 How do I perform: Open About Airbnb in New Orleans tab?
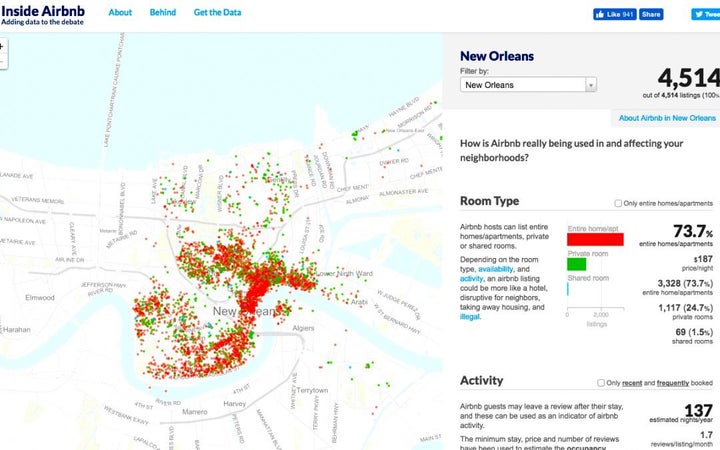(667, 118)
